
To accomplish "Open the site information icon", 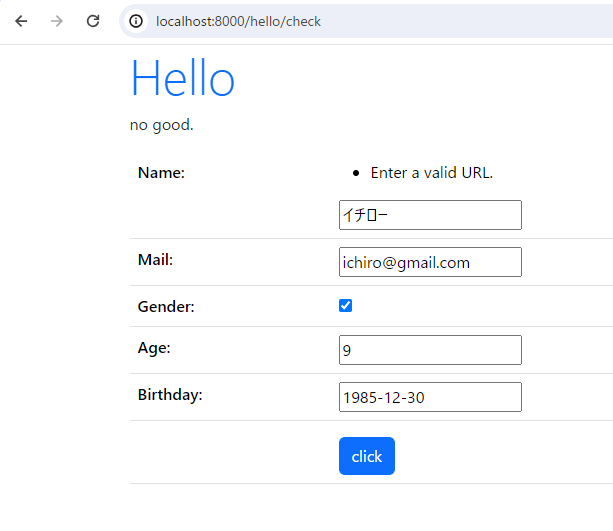I will [x=136, y=21].
